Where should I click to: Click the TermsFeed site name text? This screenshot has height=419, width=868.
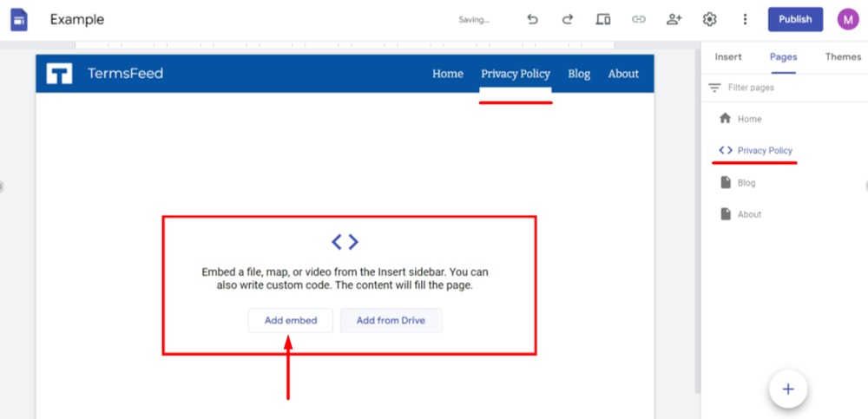126,74
